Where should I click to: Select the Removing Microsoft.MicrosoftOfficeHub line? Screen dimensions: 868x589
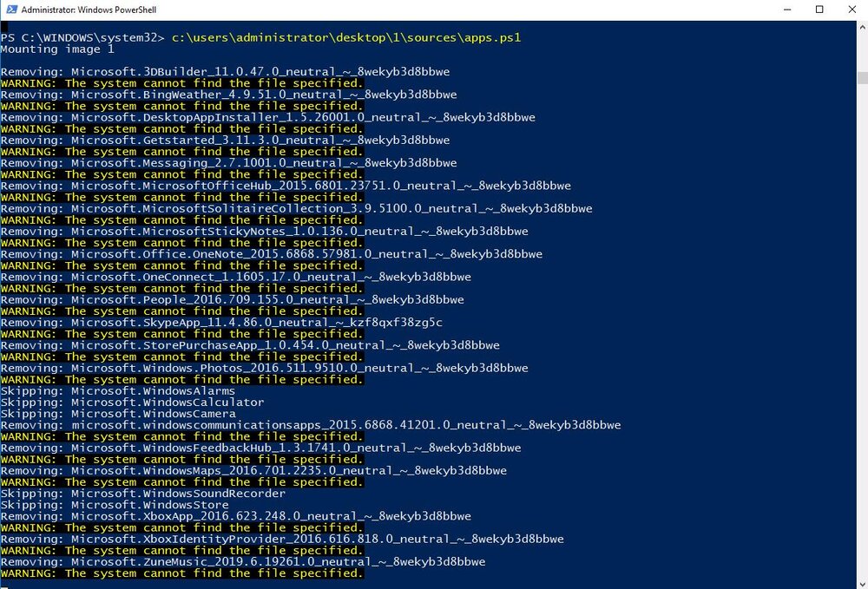pos(286,186)
